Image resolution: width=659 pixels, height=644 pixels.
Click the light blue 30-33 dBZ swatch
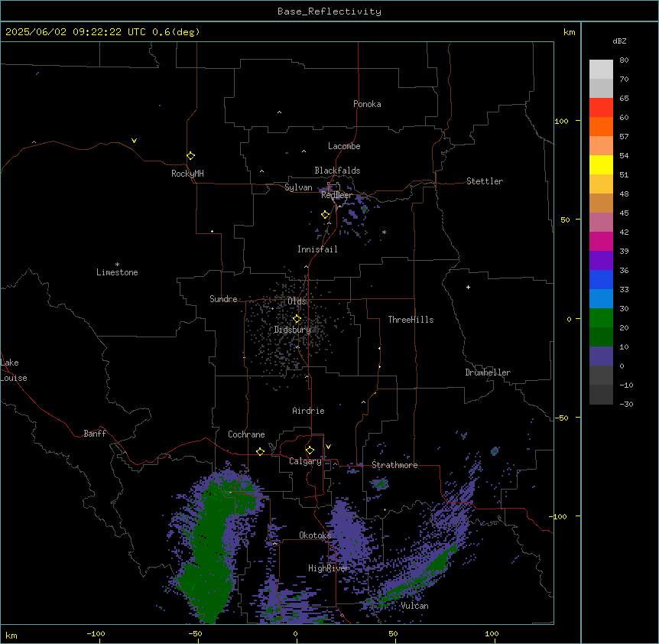click(x=601, y=298)
